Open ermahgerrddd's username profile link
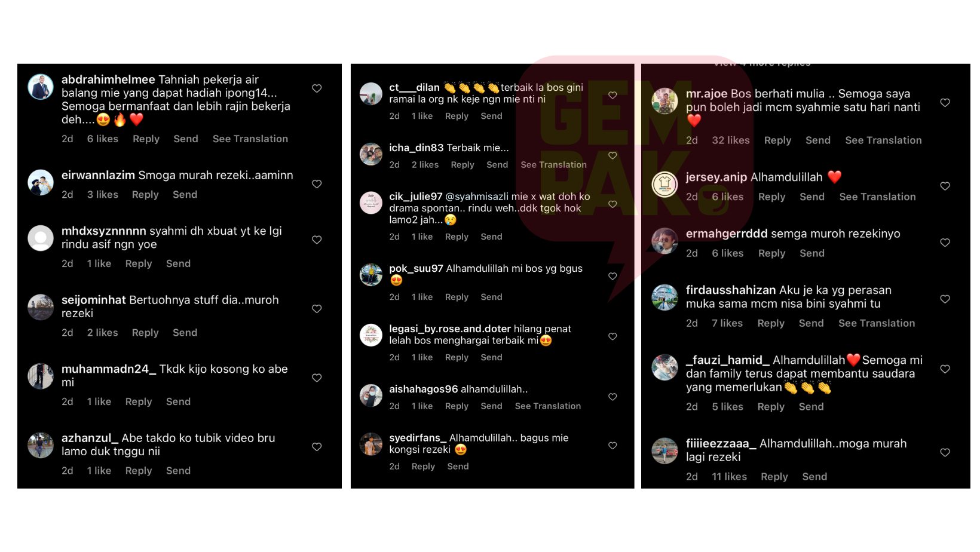The width and height of the screenshot is (980, 552). coord(727,234)
